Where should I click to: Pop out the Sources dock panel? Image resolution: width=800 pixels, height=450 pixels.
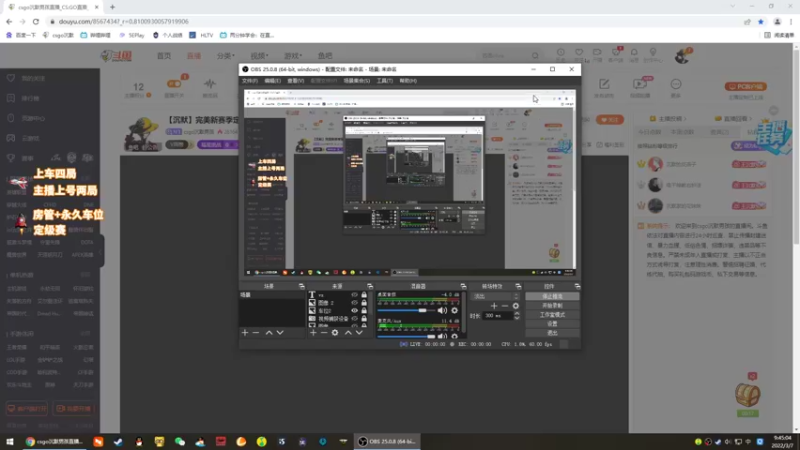tap(370, 286)
